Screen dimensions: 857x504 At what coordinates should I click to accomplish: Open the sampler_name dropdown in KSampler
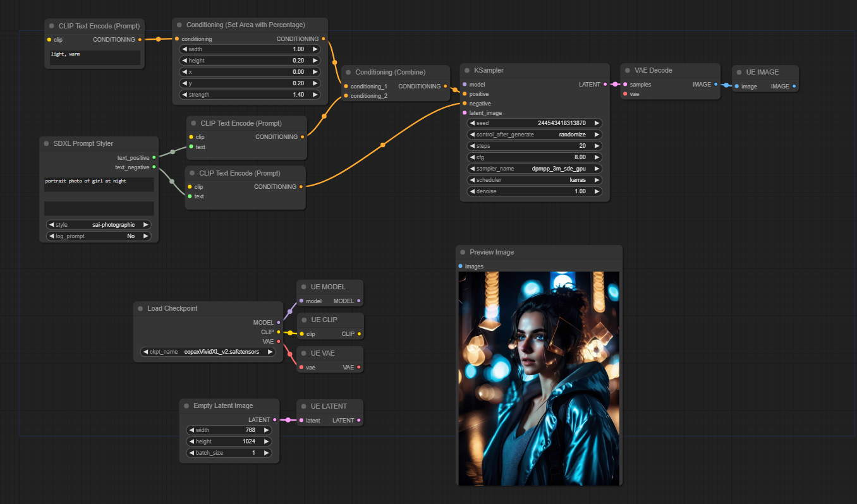tap(534, 169)
